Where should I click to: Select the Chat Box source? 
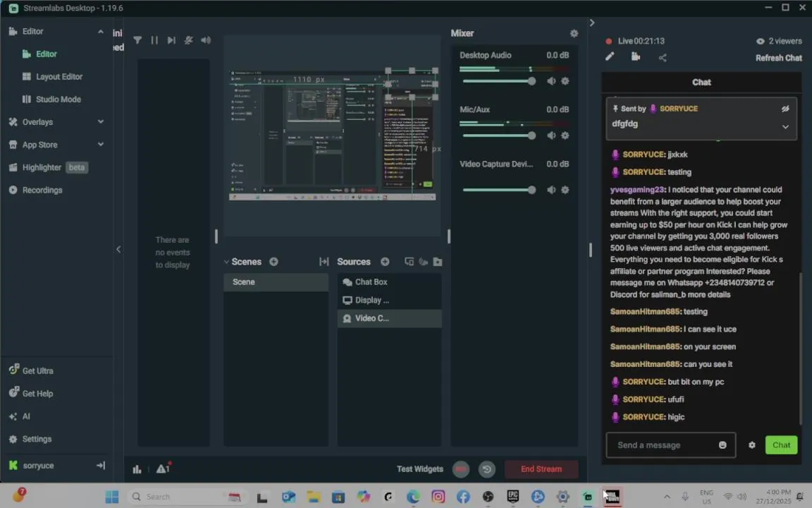(x=389, y=282)
